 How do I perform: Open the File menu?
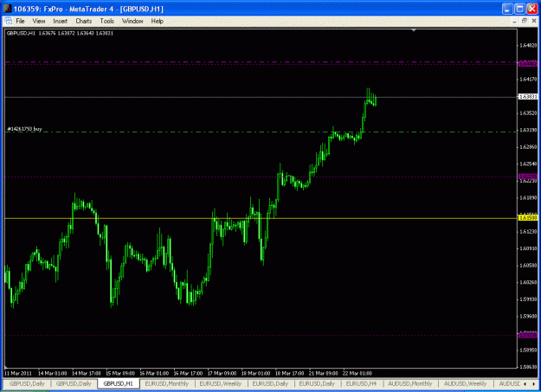21,21
